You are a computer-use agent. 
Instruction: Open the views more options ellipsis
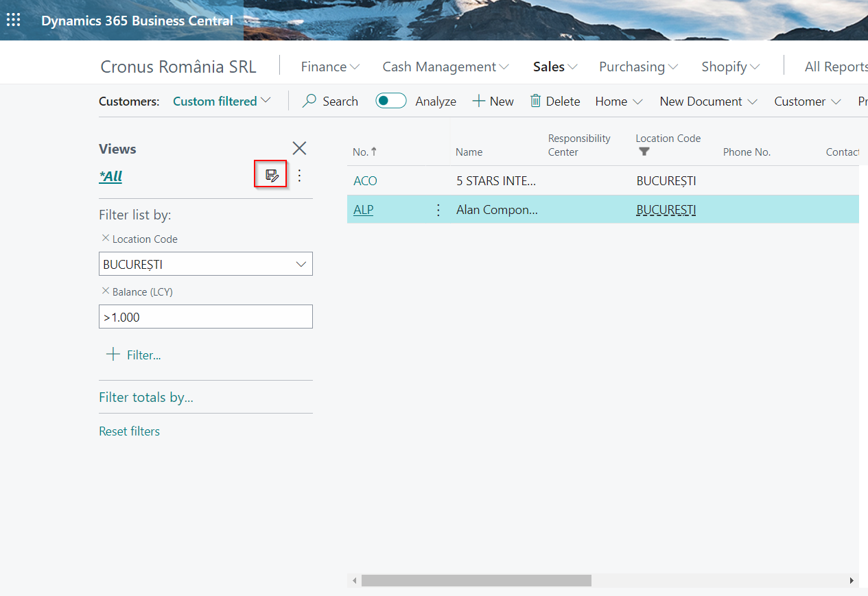(299, 176)
